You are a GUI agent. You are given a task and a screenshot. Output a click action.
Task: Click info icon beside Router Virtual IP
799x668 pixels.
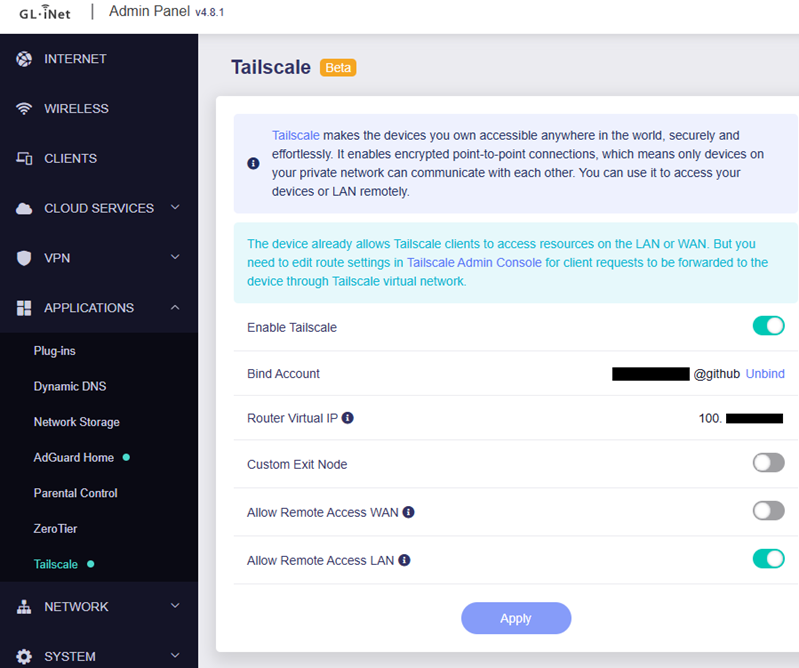pyautogui.click(x=348, y=418)
